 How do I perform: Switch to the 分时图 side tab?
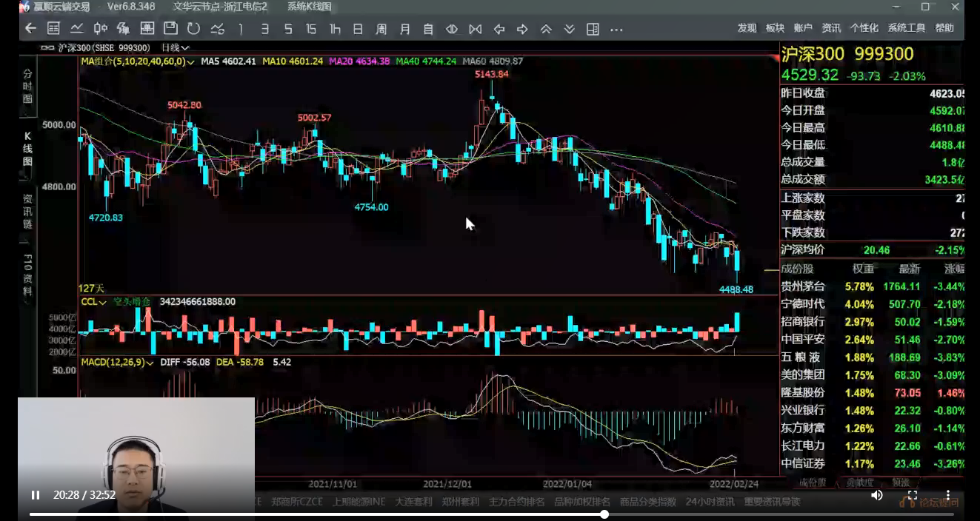tap(27, 87)
